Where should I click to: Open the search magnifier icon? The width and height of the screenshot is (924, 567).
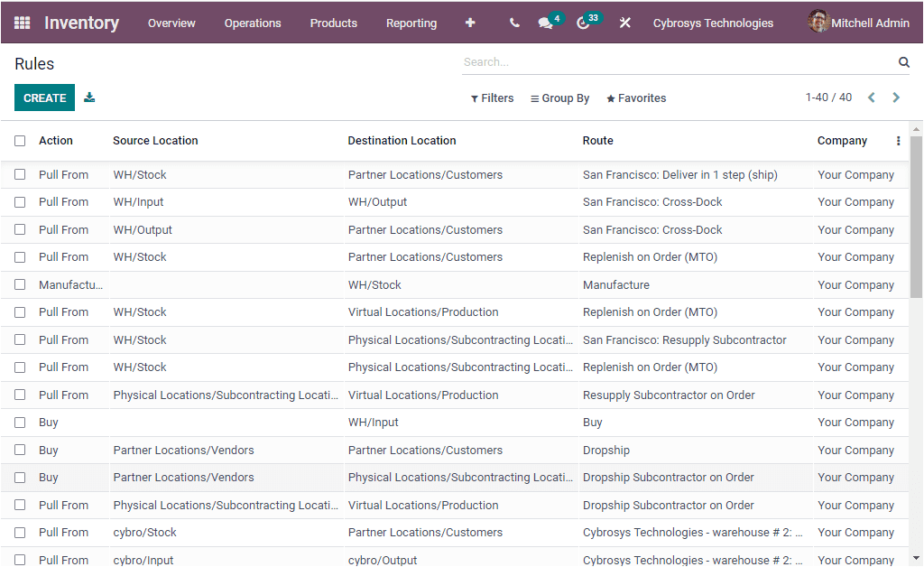[x=903, y=62]
